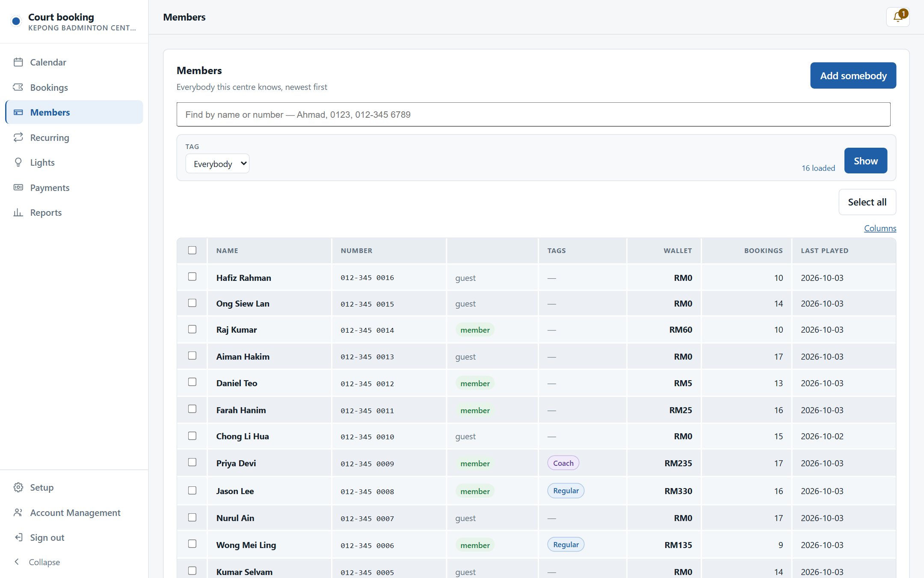Screen dimensions: 924x578
Task: Open member Daniel Teo
Action: click(x=237, y=383)
